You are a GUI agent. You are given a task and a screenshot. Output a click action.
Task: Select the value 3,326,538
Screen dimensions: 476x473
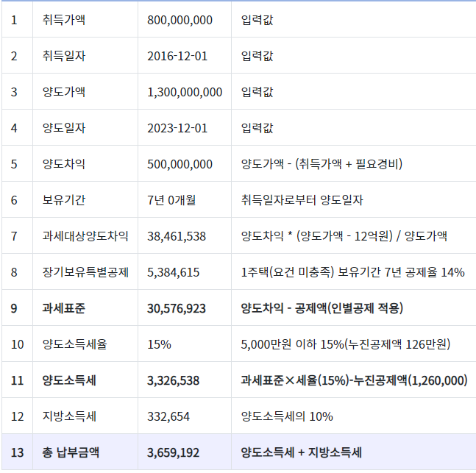pos(174,381)
